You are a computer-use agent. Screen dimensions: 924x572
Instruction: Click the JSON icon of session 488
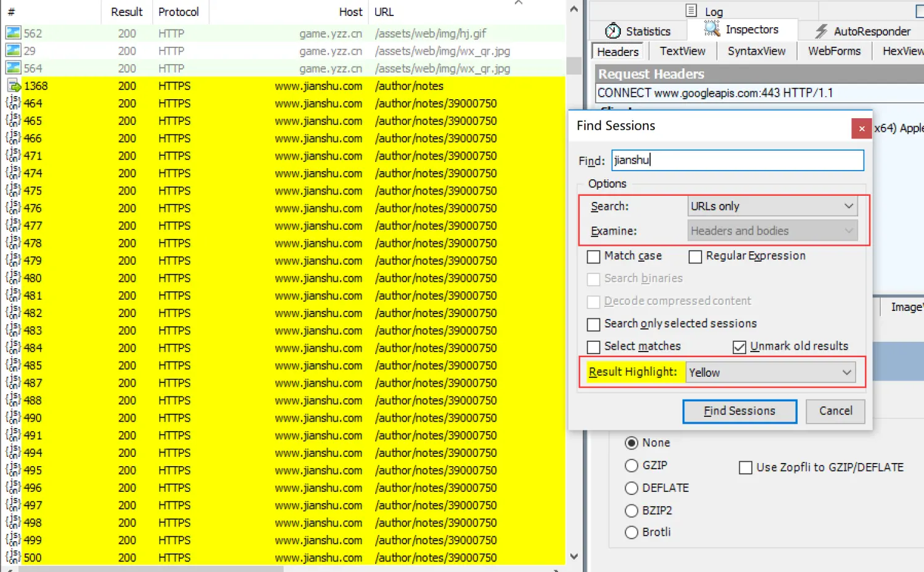pyautogui.click(x=13, y=400)
